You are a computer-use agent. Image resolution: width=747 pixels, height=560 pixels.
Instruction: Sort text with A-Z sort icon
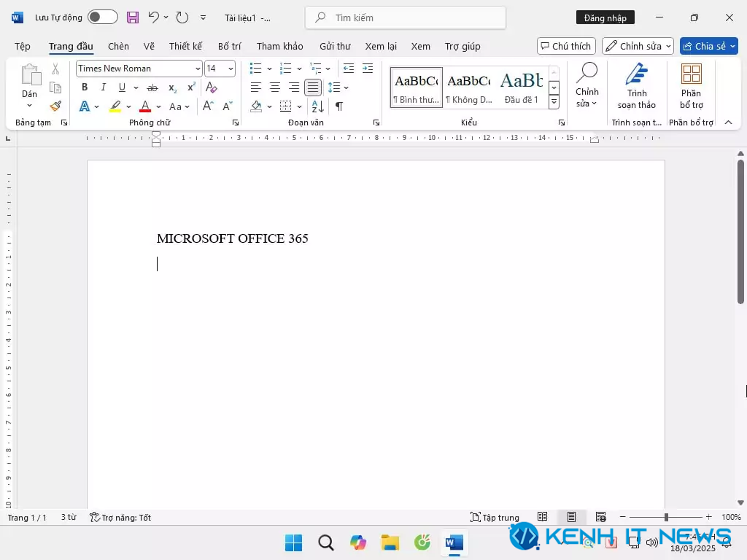pyautogui.click(x=317, y=106)
